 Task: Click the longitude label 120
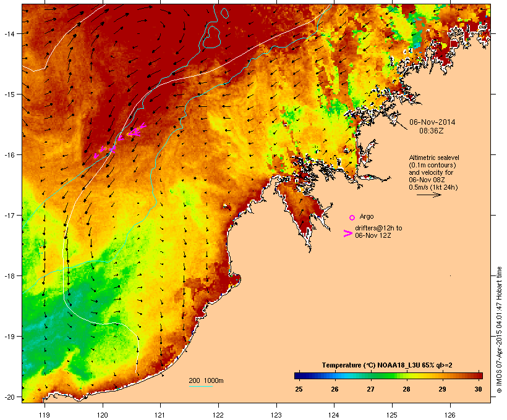pos(103,415)
